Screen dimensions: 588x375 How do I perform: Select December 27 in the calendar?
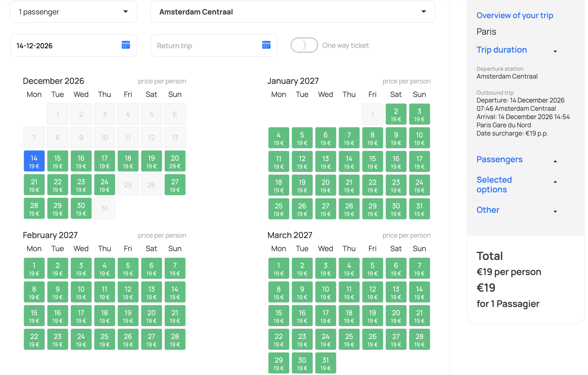click(x=175, y=185)
